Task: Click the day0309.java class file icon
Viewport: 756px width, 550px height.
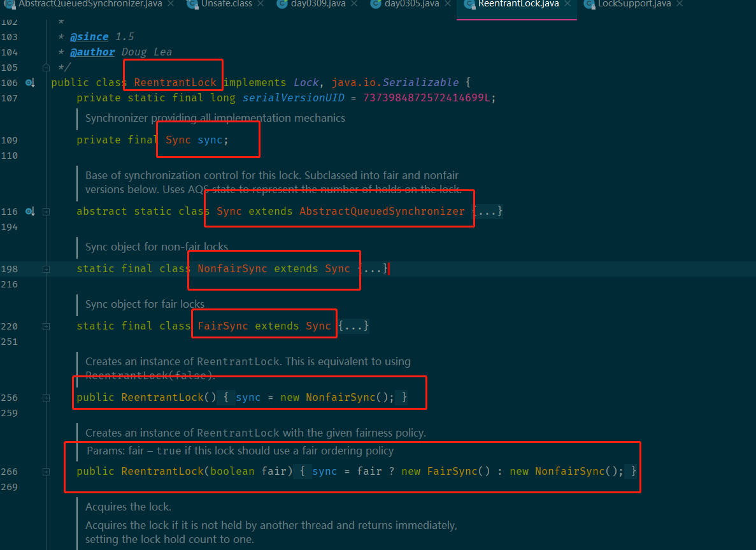Action: click(283, 4)
